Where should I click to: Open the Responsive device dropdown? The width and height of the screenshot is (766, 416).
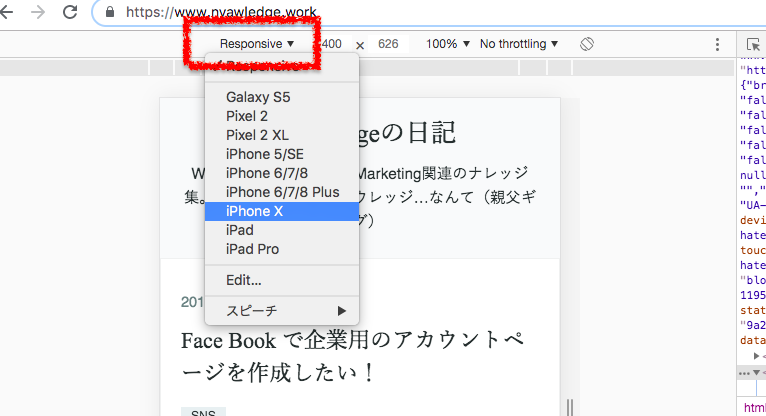[256, 44]
